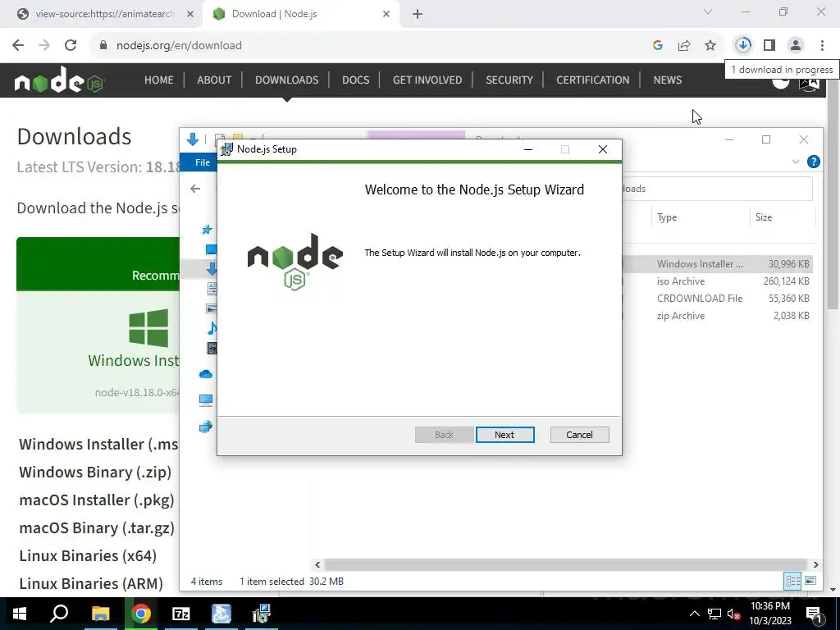Select Network in Explorer sidebar

click(206, 427)
